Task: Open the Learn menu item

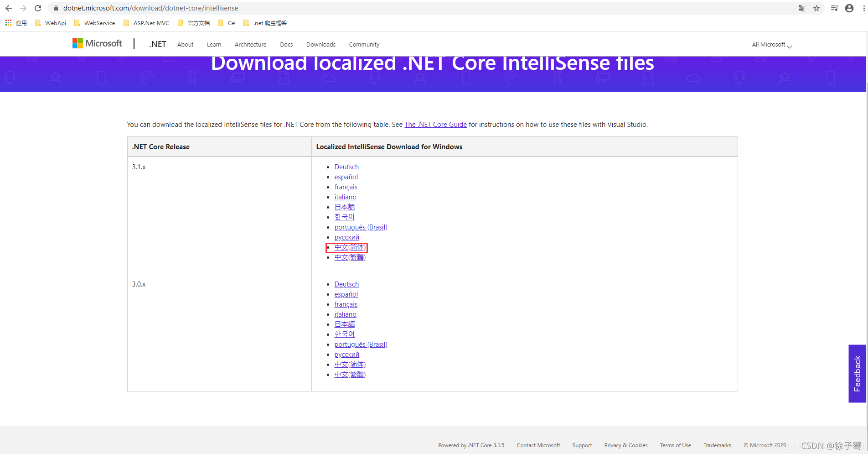Action: pyautogui.click(x=214, y=45)
